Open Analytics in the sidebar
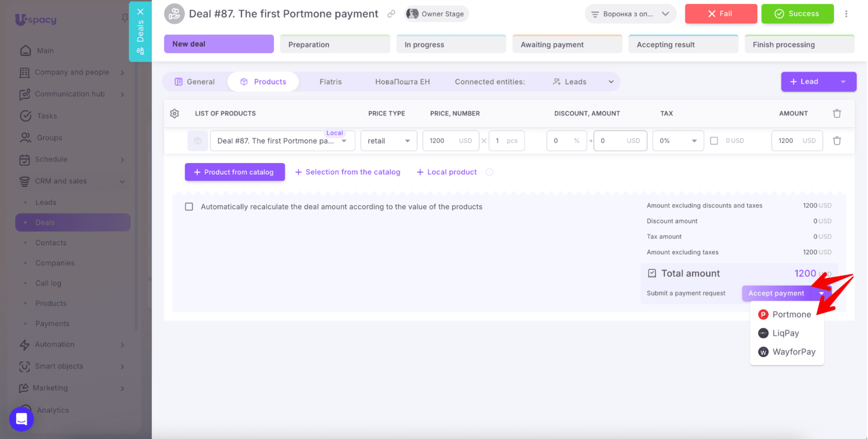 tap(53, 410)
